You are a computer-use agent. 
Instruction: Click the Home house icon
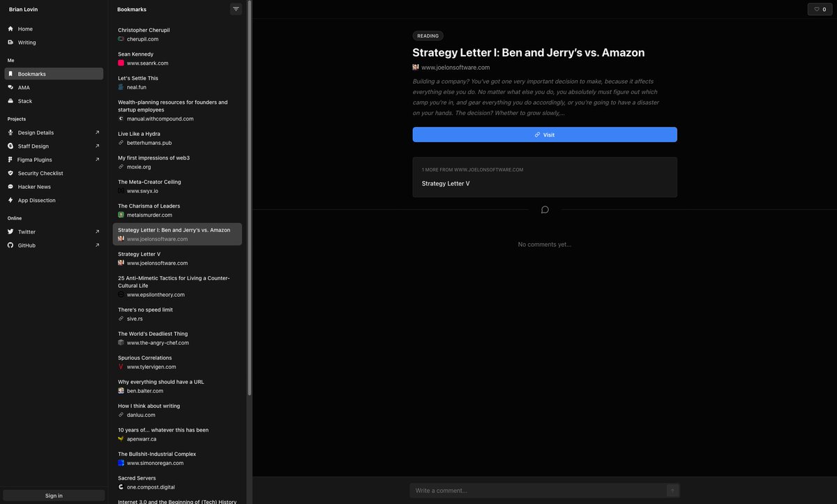tap(10, 29)
